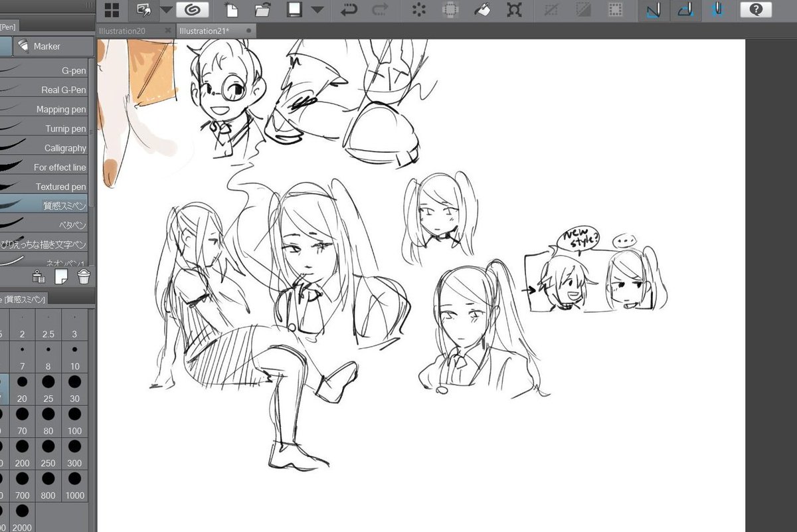Choose brush size 3
The height and width of the screenshot is (532, 797).
[74, 325]
